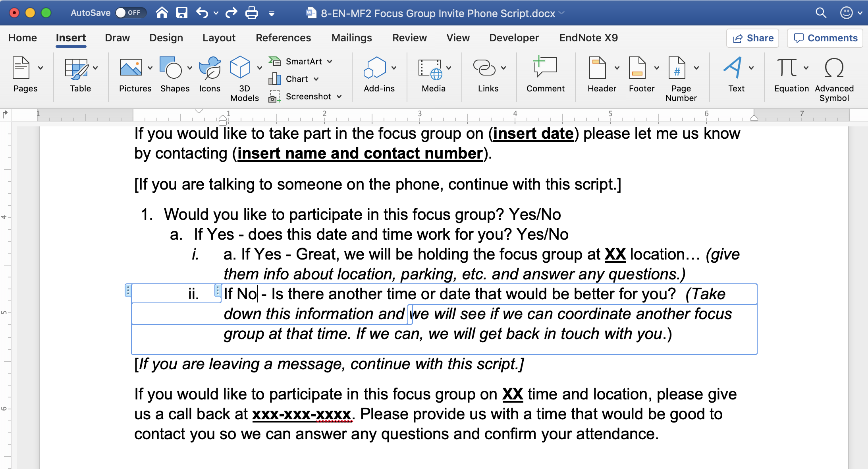Open the Comments panel
Viewport: 868px width, 469px height.
coord(827,37)
